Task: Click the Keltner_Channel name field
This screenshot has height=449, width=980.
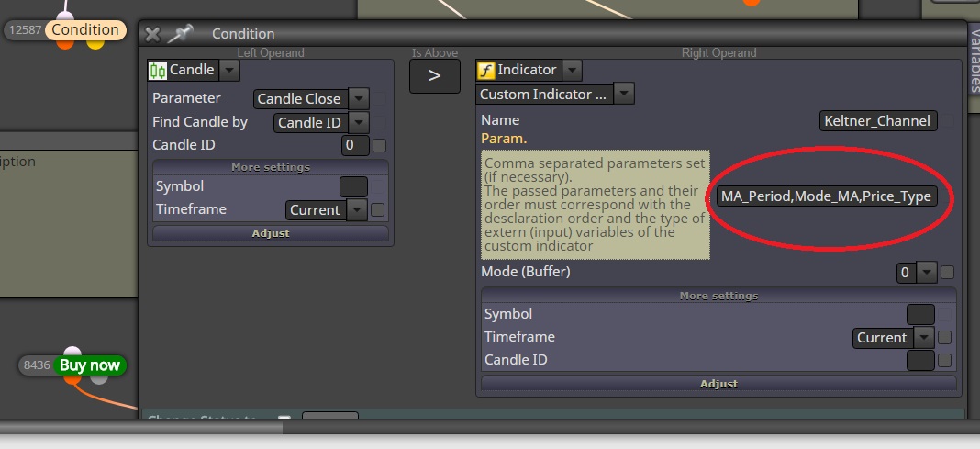Action: 878,120
